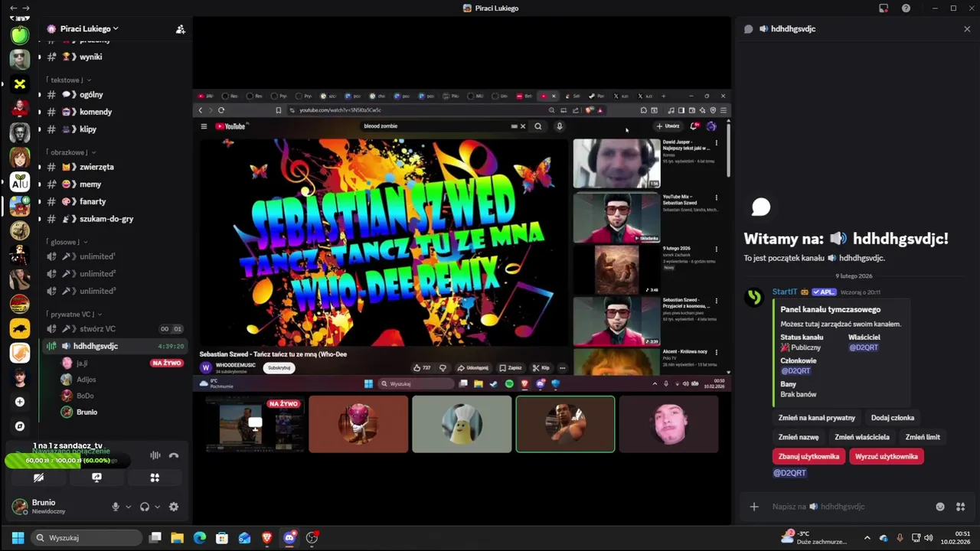Open the activities button in voice panel

click(x=155, y=478)
